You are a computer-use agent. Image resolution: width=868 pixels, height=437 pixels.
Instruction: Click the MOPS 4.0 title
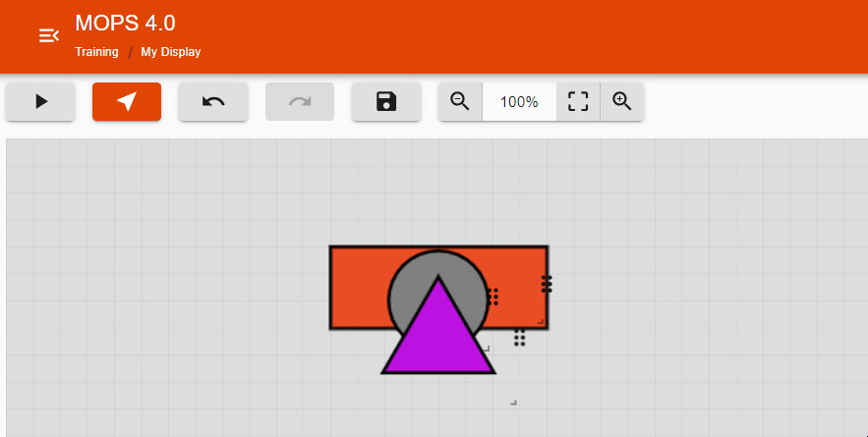tap(125, 24)
